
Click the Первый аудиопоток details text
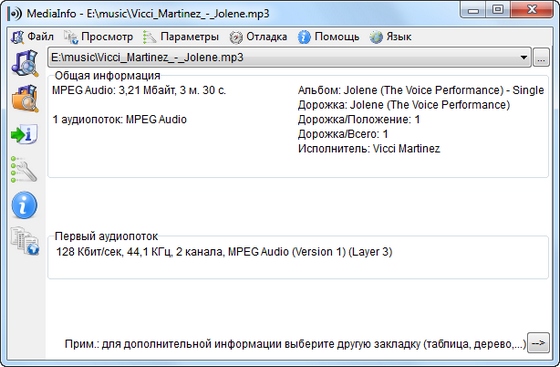click(224, 252)
